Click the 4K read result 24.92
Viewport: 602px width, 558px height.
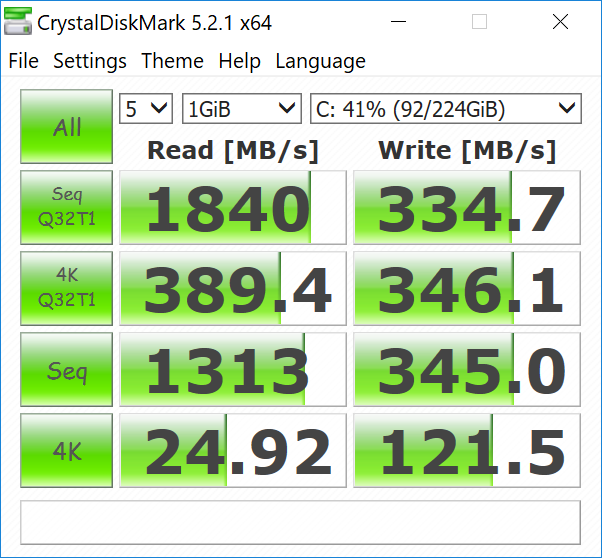point(233,450)
